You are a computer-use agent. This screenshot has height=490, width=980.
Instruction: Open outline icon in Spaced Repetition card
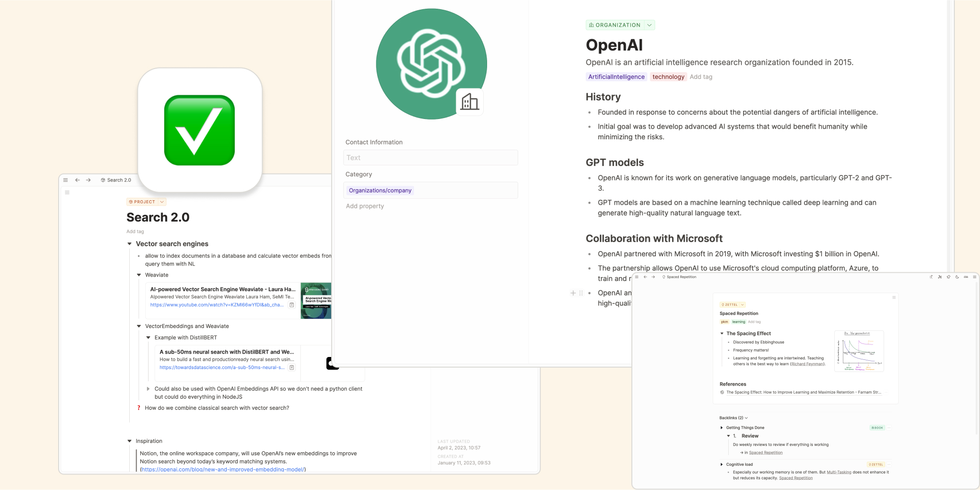click(x=894, y=297)
